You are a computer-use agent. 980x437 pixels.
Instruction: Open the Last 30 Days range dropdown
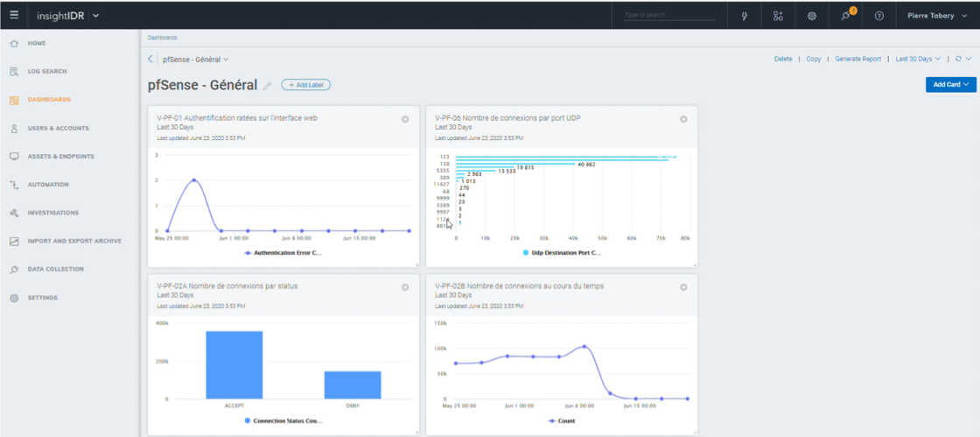click(x=918, y=59)
